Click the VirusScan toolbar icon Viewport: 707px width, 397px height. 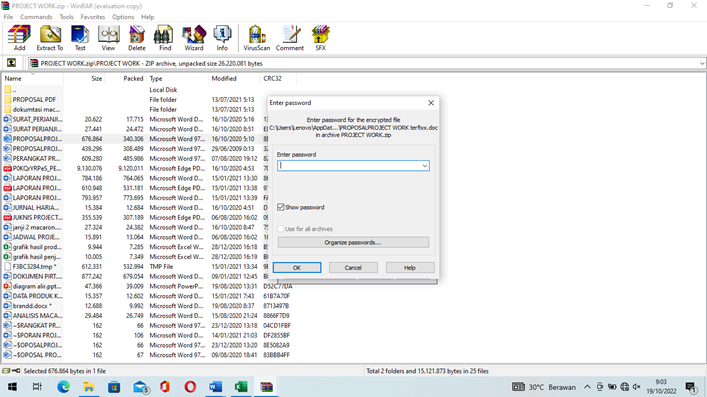coord(257,38)
